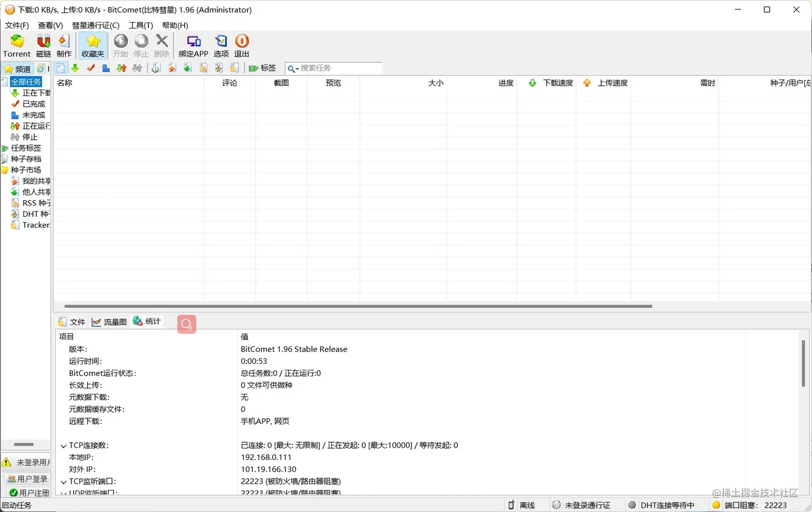
Task: Select 我的共享 my shares item
Action: click(x=36, y=181)
